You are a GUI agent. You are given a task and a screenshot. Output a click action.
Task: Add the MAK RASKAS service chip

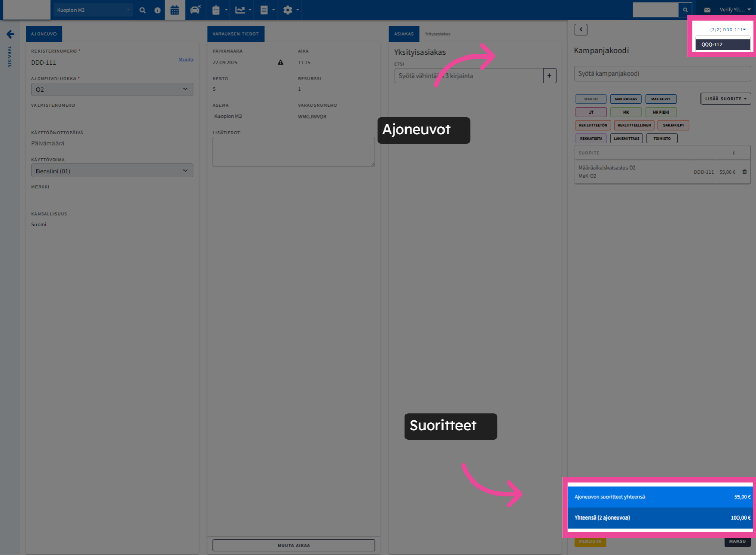pos(626,99)
